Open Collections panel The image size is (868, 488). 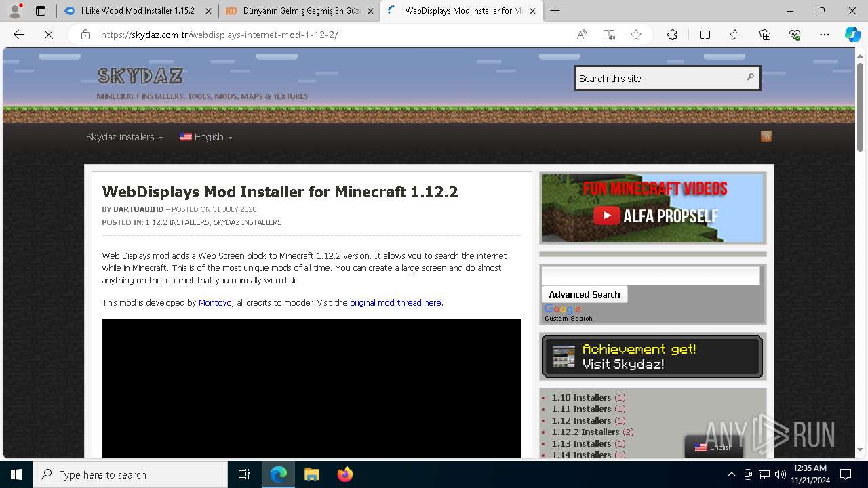[x=765, y=35]
